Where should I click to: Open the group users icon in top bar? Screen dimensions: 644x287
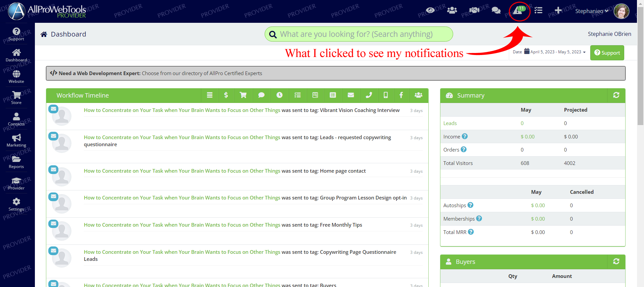(x=452, y=10)
